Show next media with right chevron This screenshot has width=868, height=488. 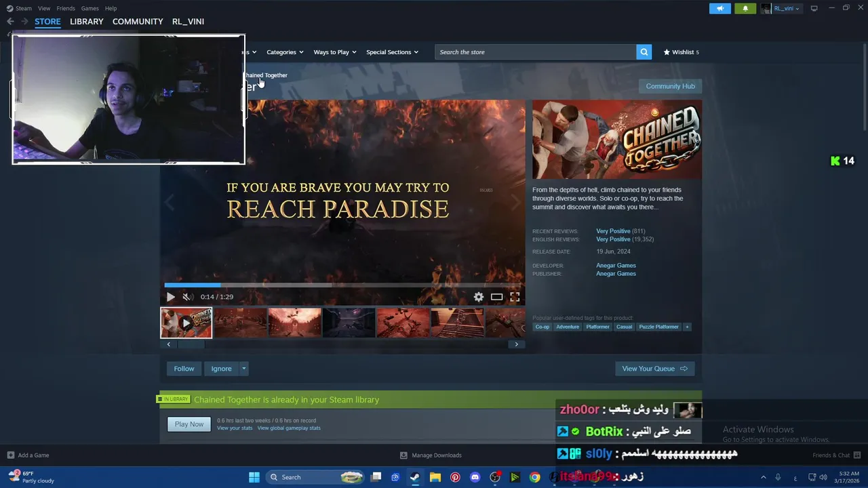pyautogui.click(x=516, y=344)
